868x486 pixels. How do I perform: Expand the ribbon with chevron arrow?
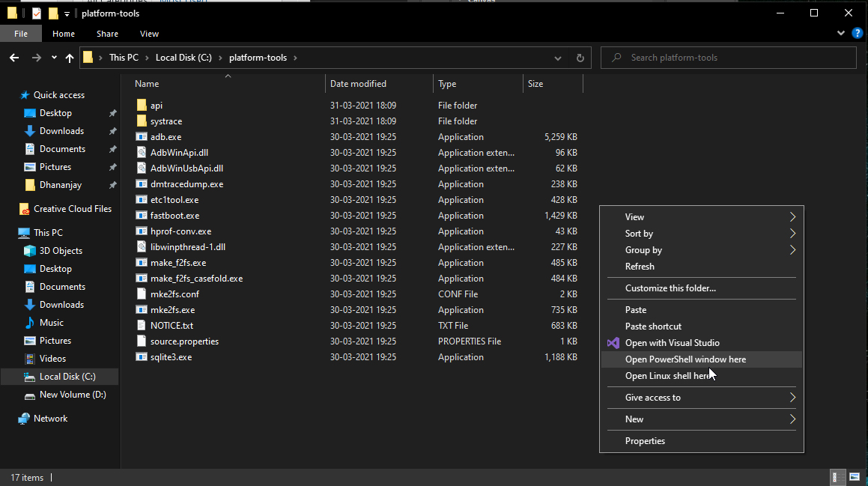(x=841, y=33)
